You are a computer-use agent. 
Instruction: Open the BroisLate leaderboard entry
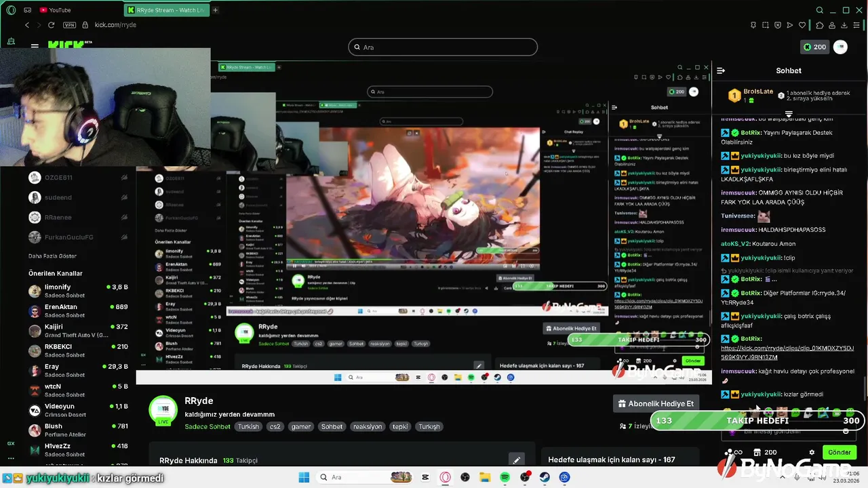pyautogui.click(x=750, y=96)
